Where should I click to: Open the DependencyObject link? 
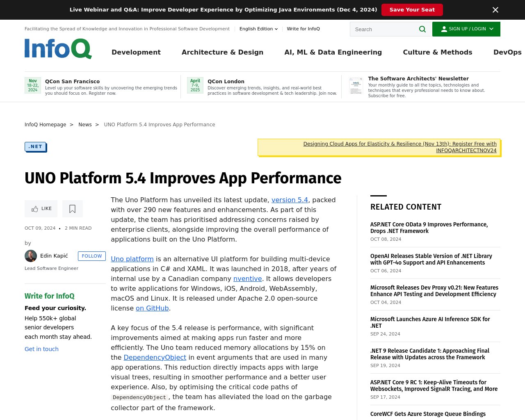pos(155,357)
